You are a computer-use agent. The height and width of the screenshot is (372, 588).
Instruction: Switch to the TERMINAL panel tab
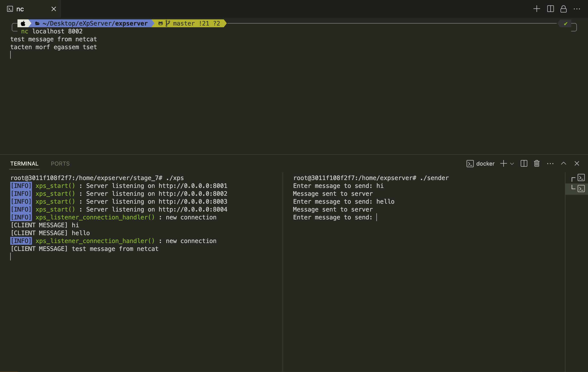pos(24,163)
